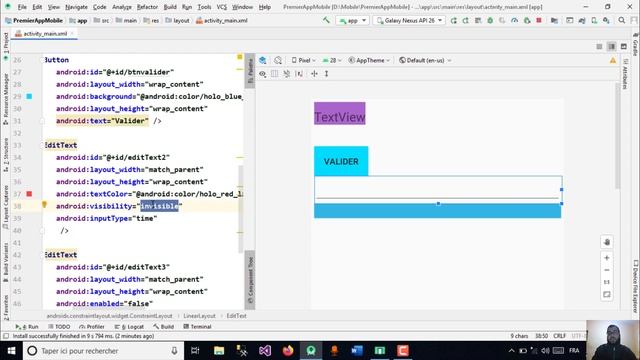Click the Profile app gauge icon
The image size is (640, 360).
tap(515, 20)
